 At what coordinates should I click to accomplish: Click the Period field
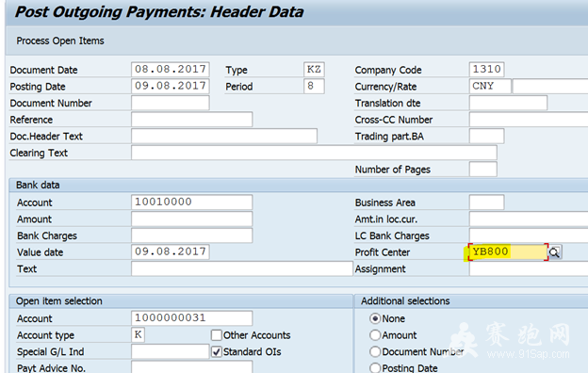314,87
